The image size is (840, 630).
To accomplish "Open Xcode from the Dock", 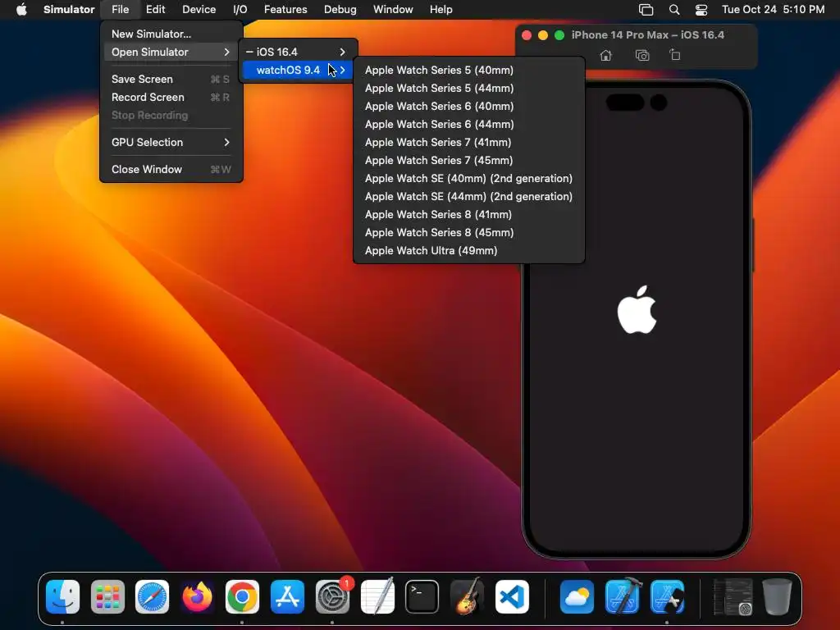I will pos(622,596).
